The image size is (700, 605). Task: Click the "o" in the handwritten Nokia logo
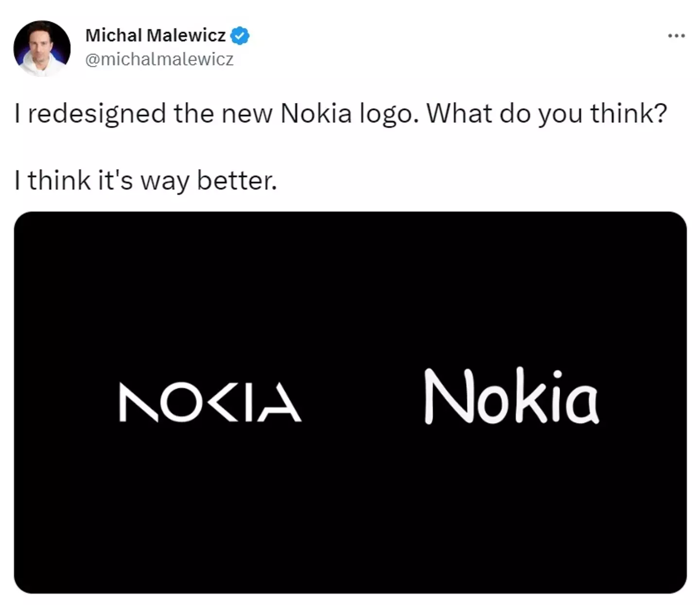click(x=493, y=405)
